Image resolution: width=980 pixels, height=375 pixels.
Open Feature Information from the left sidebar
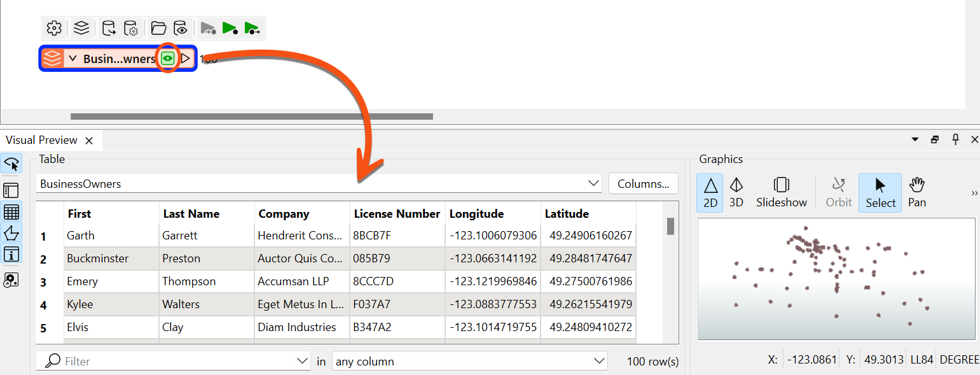(x=11, y=253)
